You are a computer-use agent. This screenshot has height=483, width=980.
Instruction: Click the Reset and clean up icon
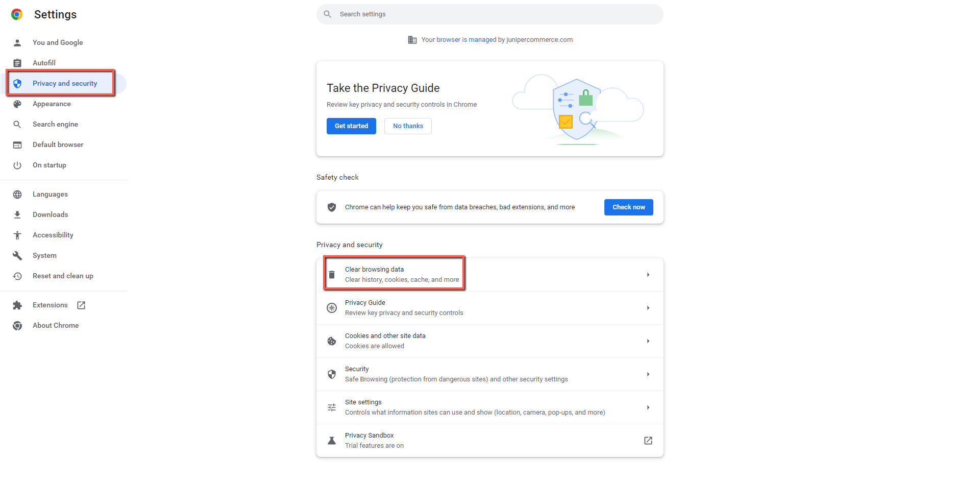tap(17, 276)
